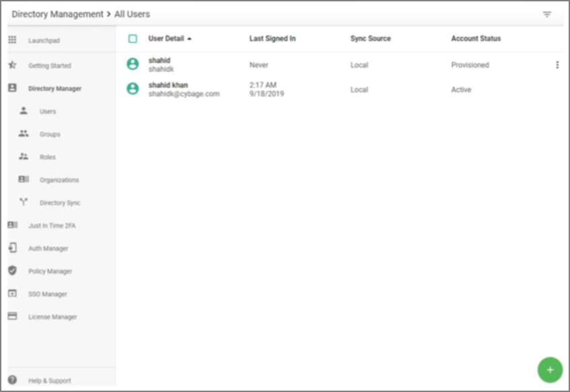This screenshot has width=570, height=392.
Task: Go to Users under Directory Manager
Action: (48, 112)
